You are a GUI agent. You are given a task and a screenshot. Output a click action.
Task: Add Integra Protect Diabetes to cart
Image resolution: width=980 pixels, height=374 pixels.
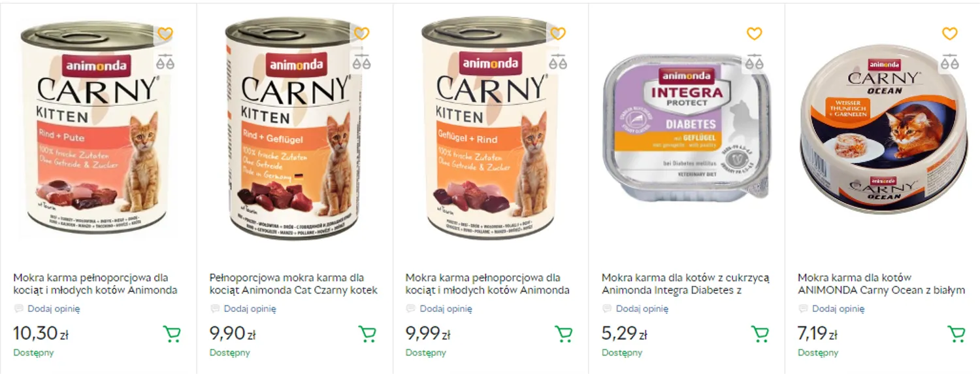pyautogui.click(x=760, y=334)
